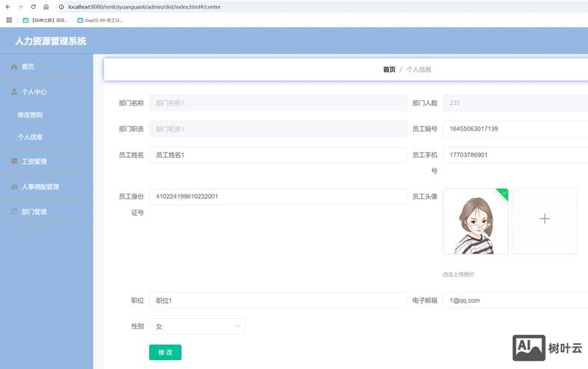Click the icon beside 部门管理

pos(14,212)
